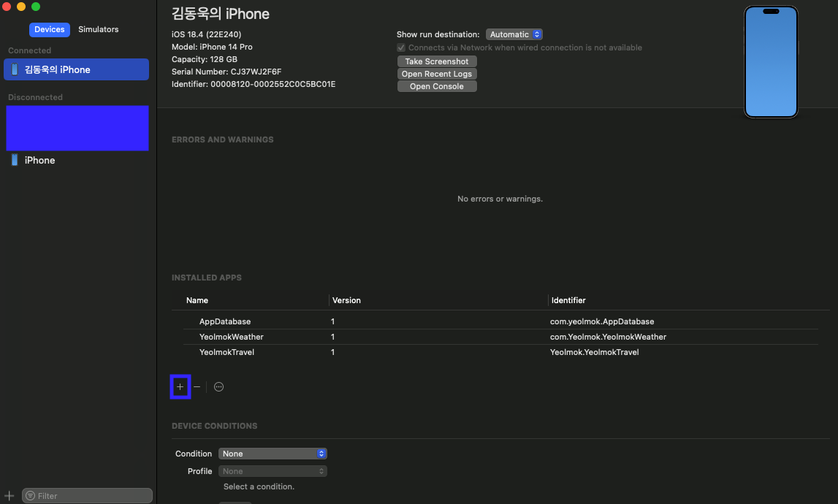Click Open Console button
The image size is (838, 504).
tap(437, 86)
